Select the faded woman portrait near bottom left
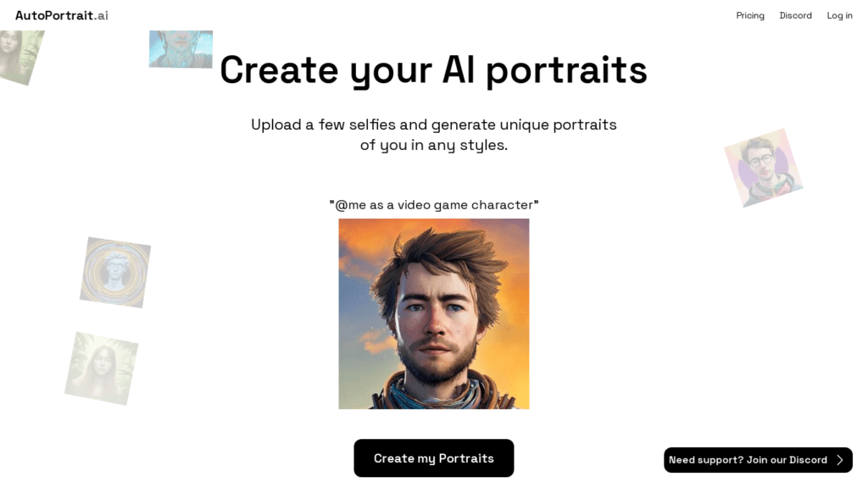This screenshot has height=488, width=868. [x=102, y=369]
